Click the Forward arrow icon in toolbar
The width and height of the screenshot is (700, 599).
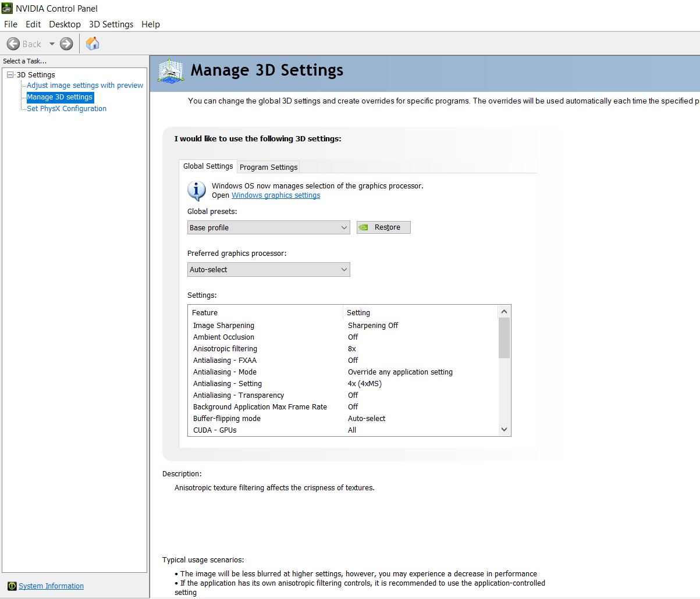point(66,44)
